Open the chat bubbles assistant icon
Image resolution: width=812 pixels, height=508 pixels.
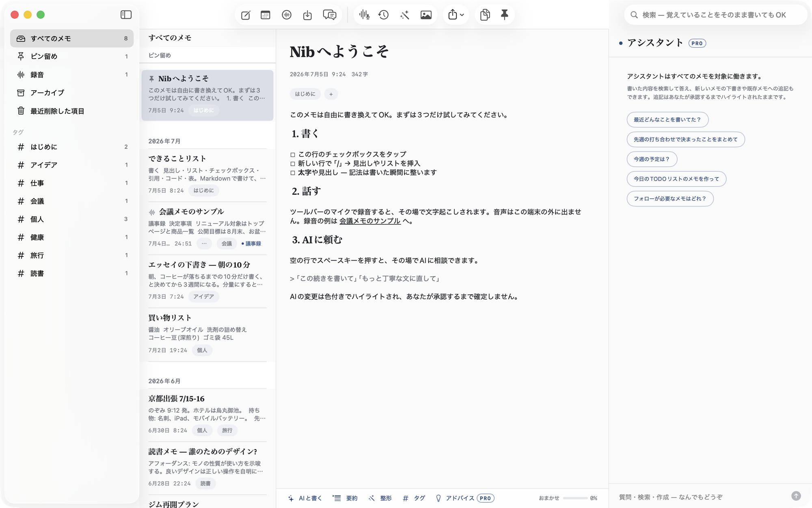329,15
